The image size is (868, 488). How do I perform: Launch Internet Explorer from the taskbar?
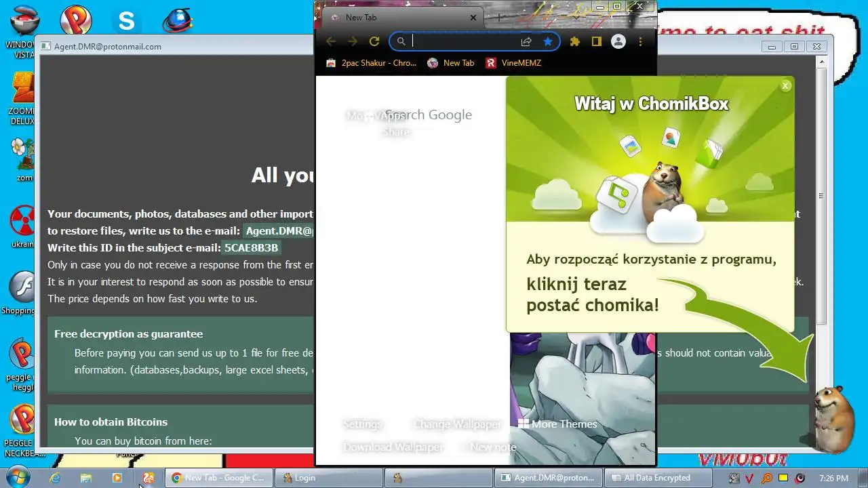coord(55,478)
